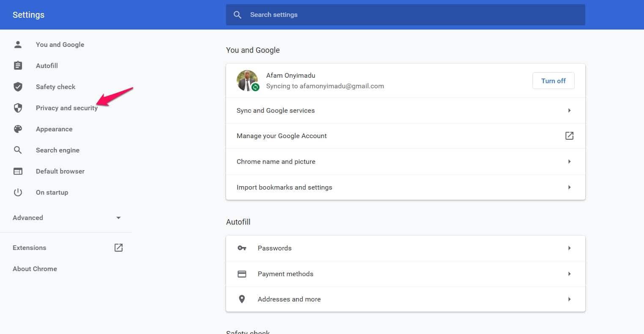Viewport: 644px width, 334px height.
Task: Click arrow beside Chrome name and picture
Action: click(x=569, y=161)
